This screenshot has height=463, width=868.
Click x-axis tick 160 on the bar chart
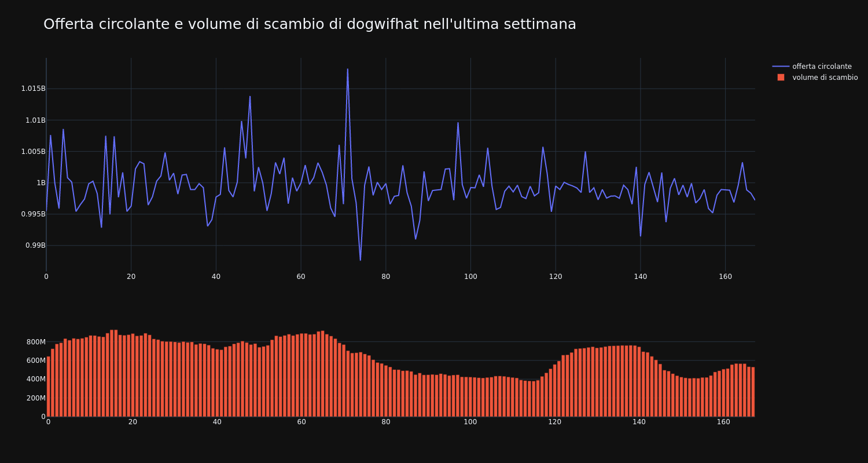[723, 422]
